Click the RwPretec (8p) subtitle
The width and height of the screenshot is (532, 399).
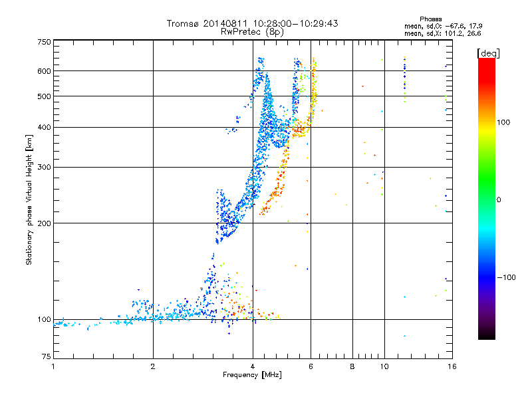pos(252,32)
